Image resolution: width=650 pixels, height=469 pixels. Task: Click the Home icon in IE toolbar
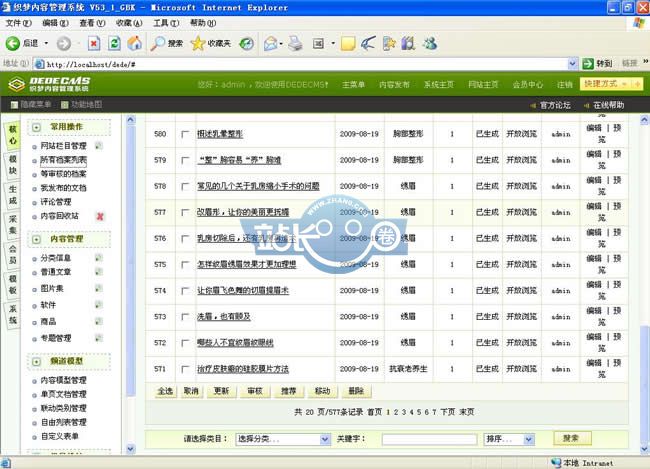(135, 43)
